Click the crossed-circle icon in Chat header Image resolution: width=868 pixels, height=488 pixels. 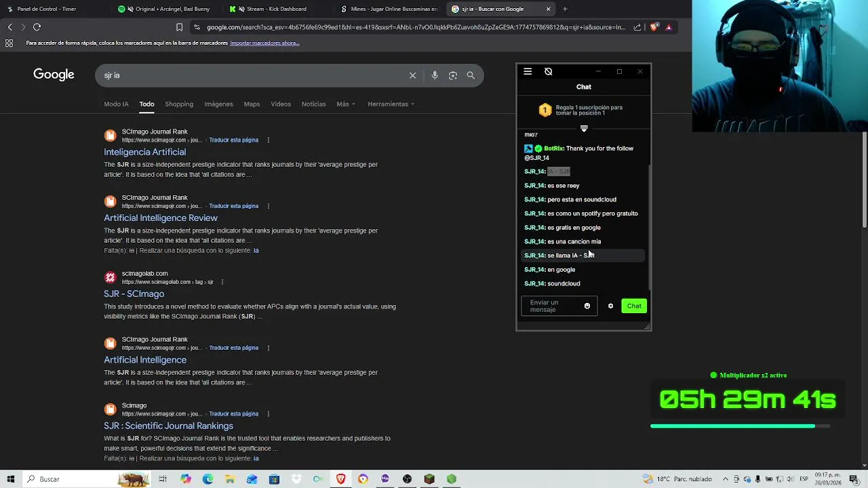pos(549,71)
